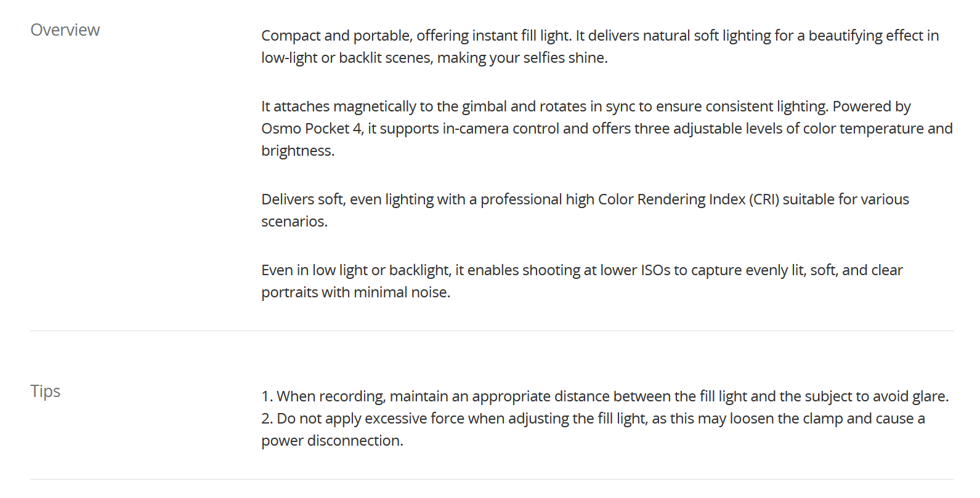Click the line "portraits with minimal noise."
Viewport: 980px width, 498px height.
(x=355, y=292)
